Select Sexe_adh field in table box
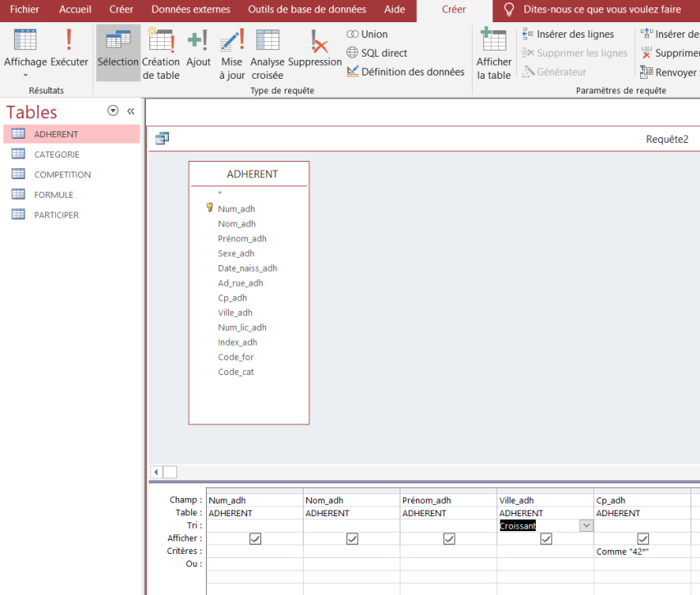This screenshot has width=700, height=595. click(x=236, y=253)
